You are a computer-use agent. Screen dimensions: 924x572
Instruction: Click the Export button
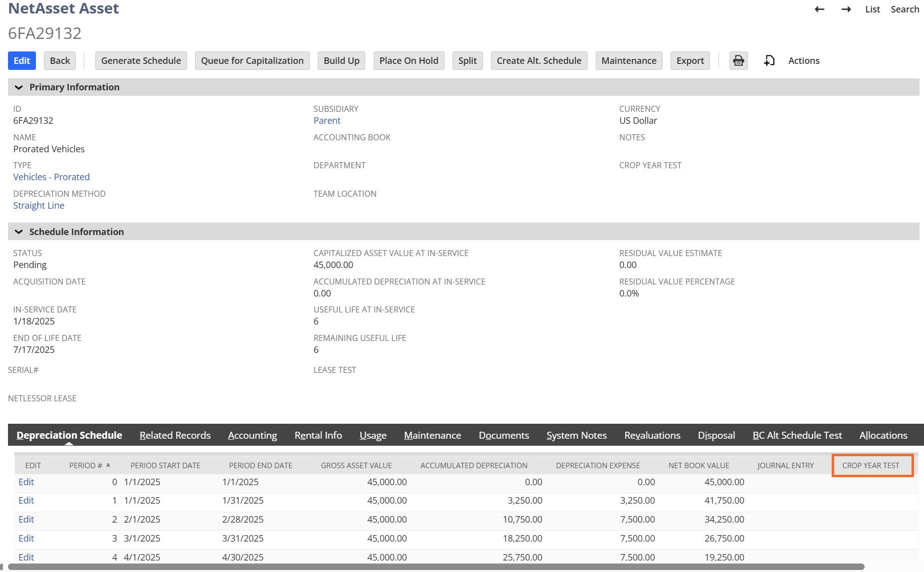[691, 61]
